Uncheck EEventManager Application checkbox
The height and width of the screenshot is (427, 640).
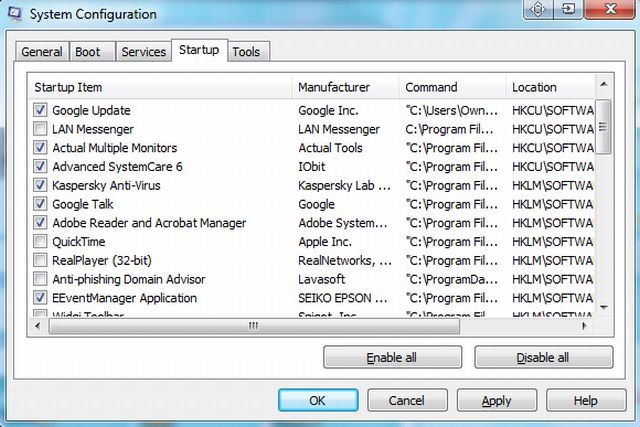point(40,298)
